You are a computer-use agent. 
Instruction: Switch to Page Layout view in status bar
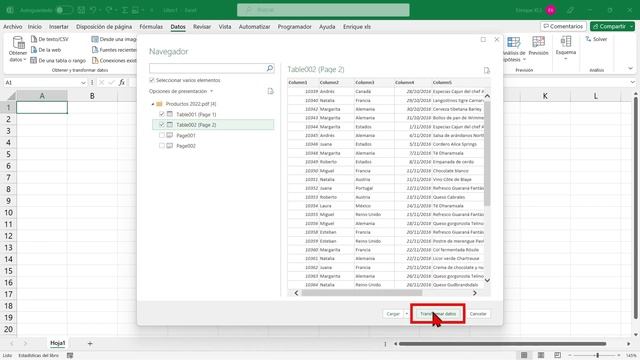pos(541,355)
